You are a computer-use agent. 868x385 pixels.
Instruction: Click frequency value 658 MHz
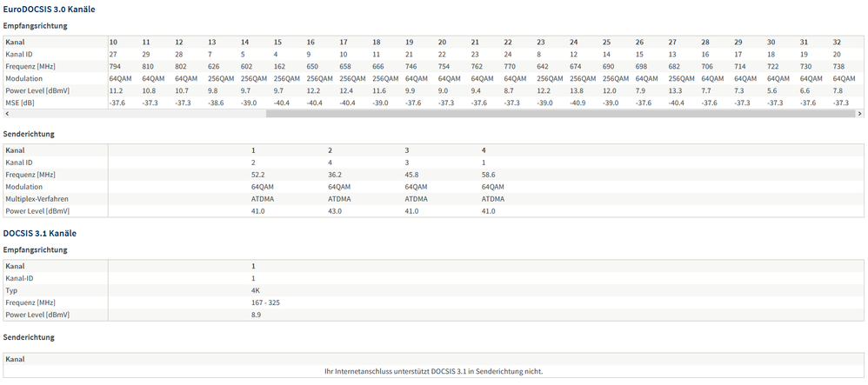click(x=345, y=66)
